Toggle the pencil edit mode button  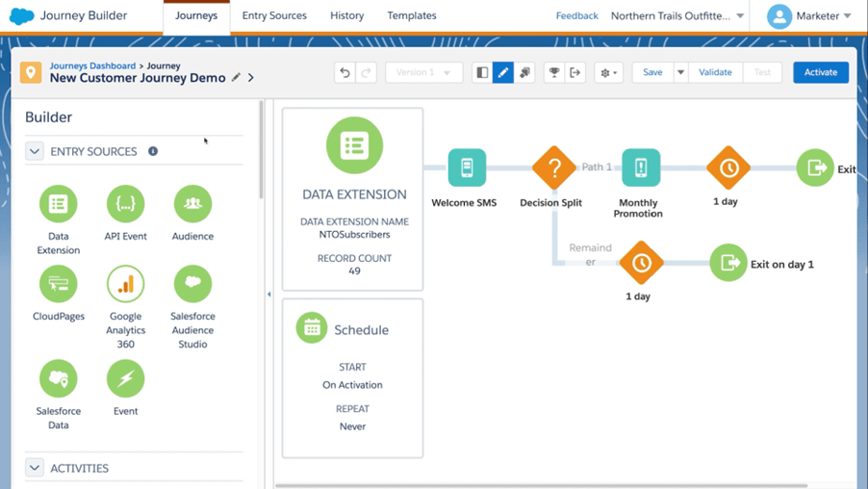click(503, 72)
